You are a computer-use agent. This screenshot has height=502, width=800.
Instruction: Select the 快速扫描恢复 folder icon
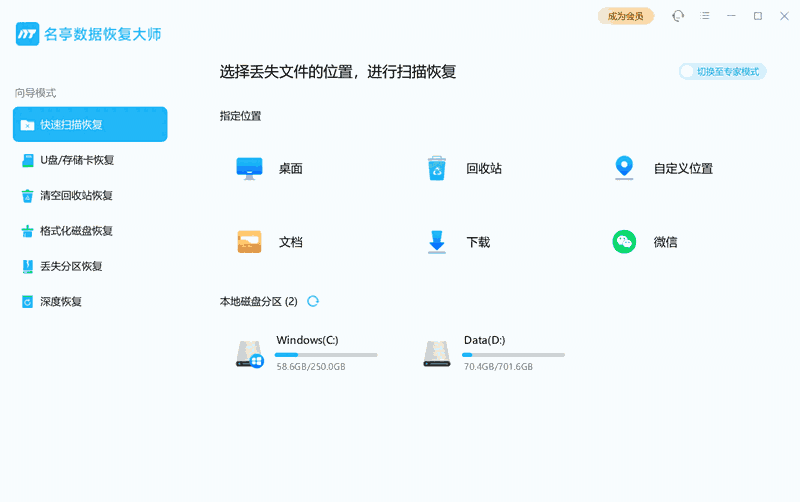pyautogui.click(x=27, y=125)
